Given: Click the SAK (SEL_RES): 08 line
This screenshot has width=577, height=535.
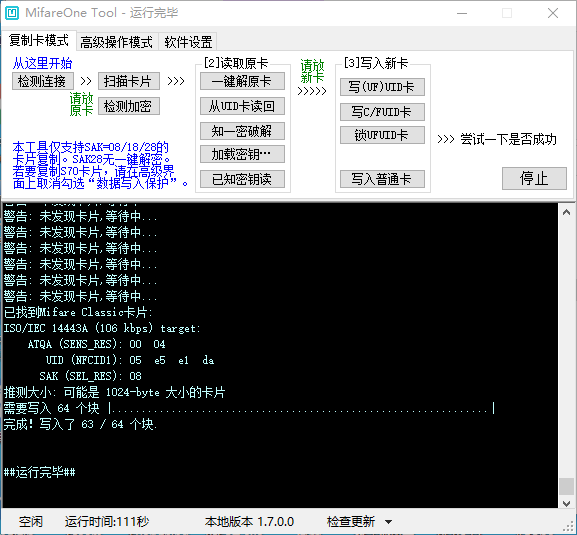Looking at the screenshot, I should click(91, 376).
